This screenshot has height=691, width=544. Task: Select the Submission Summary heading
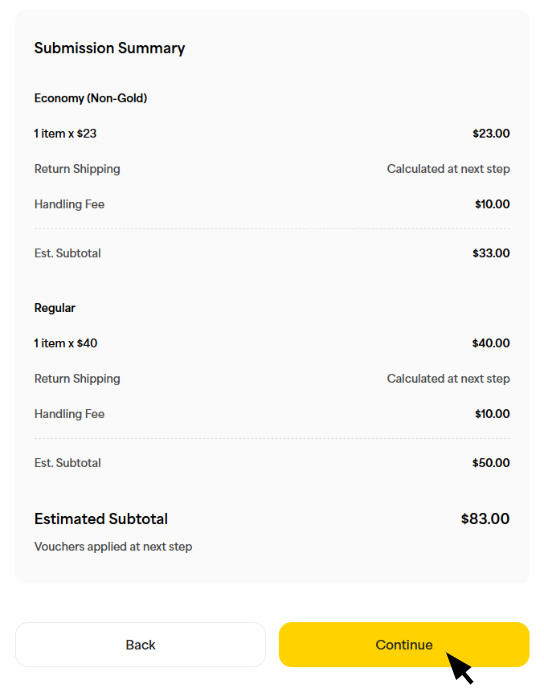(110, 48)
